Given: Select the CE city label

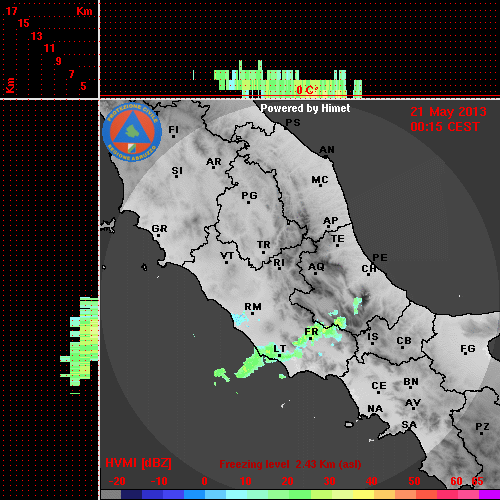Looking at the screenshot, I should point(379,386).
